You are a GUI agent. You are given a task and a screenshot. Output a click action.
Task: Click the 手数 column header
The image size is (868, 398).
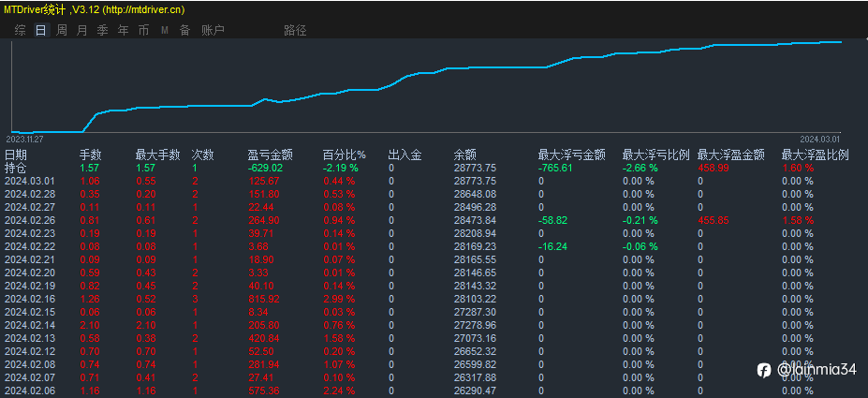91,155
